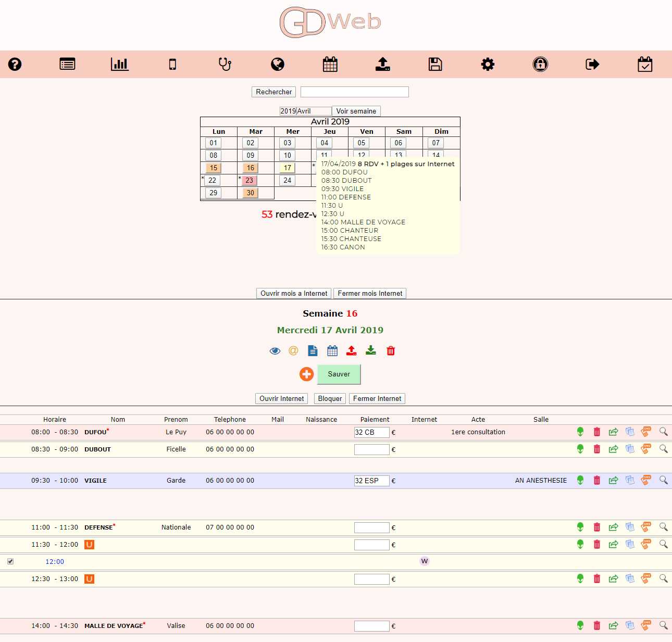The width and height of the screenshot is (672, 642).
Task: Select day 17 in calendar
Action: [x=288, y=168]
